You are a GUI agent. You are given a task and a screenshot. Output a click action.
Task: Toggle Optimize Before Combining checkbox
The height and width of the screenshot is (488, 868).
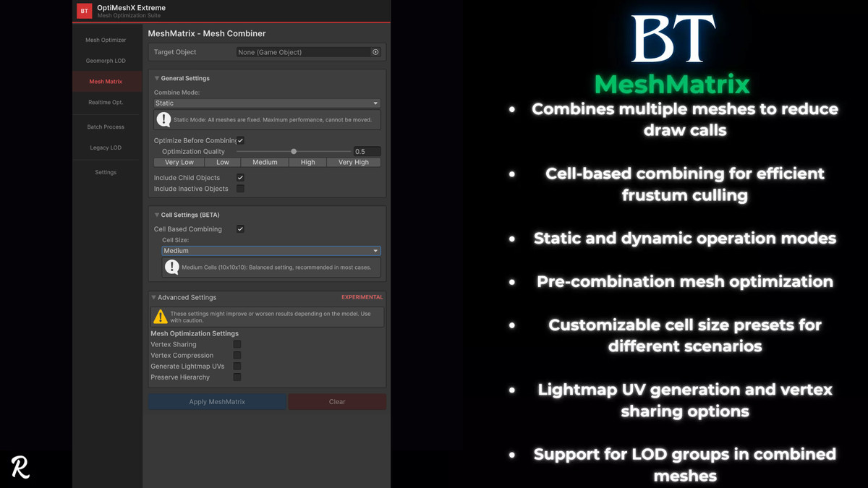[x=240, y=140]
